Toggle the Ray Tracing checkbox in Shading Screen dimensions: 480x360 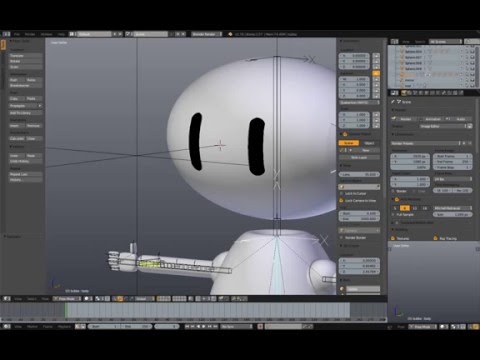pos(435,238)
